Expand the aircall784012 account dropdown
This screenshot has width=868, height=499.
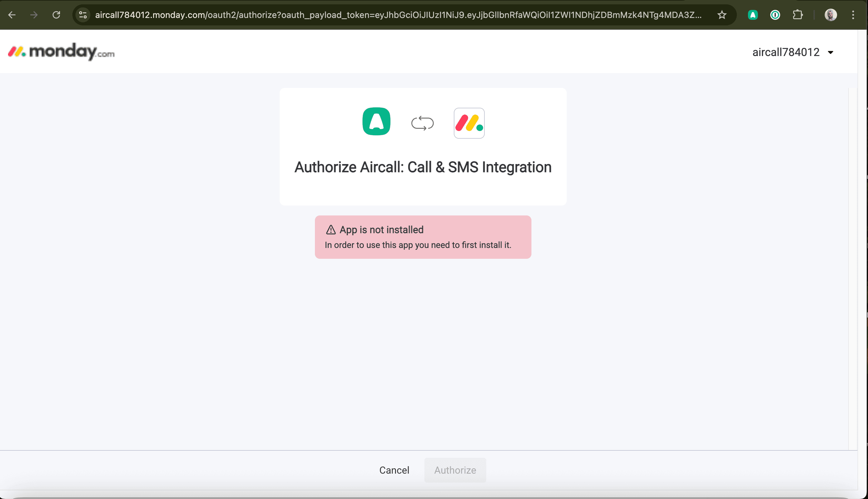point(792,52)
